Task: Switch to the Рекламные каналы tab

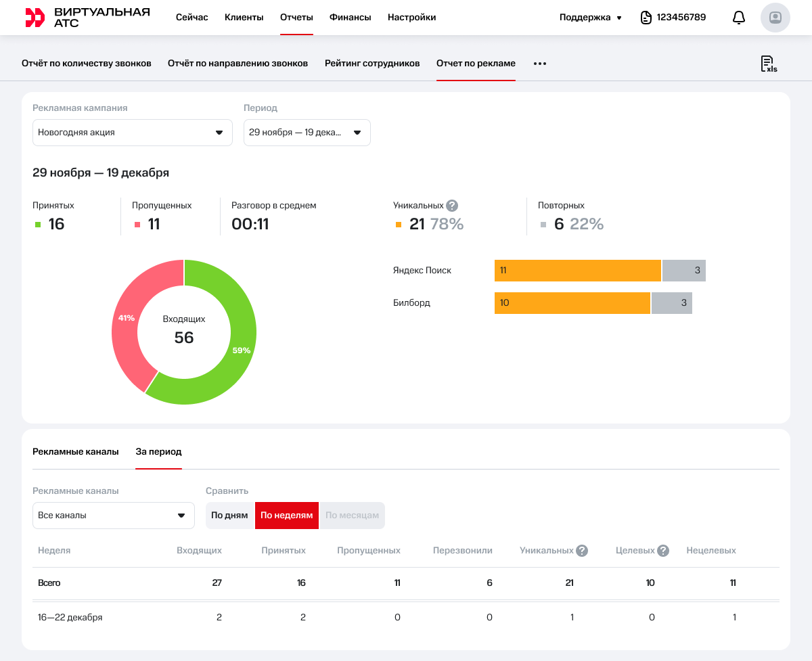Action: 76,452
